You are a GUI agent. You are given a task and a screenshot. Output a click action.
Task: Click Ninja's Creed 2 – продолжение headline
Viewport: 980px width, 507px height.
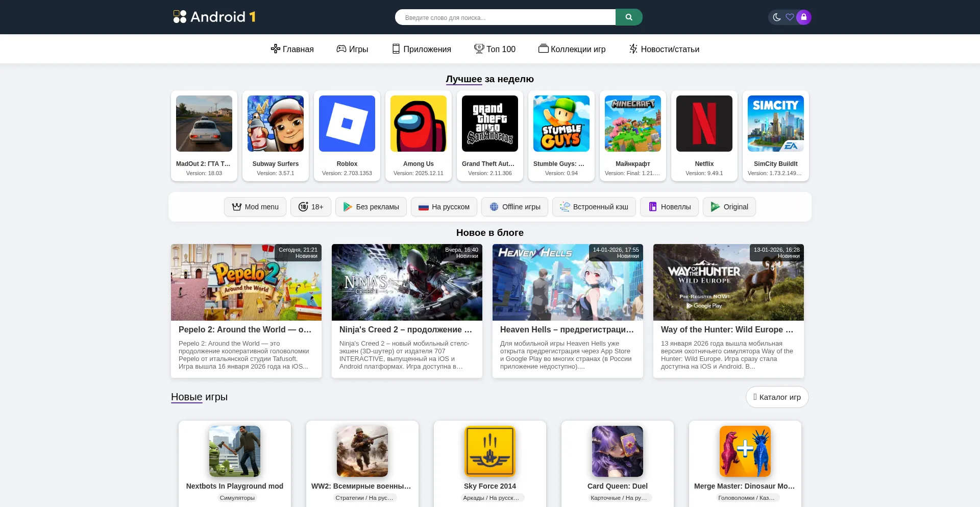click(x=406, y=330)
